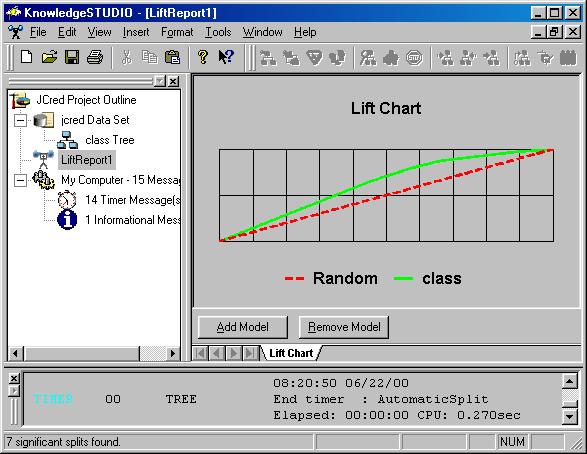Click the New document toolbar icon
The image size is (587, 454).
pyautogui.click(x=26, y=57)
